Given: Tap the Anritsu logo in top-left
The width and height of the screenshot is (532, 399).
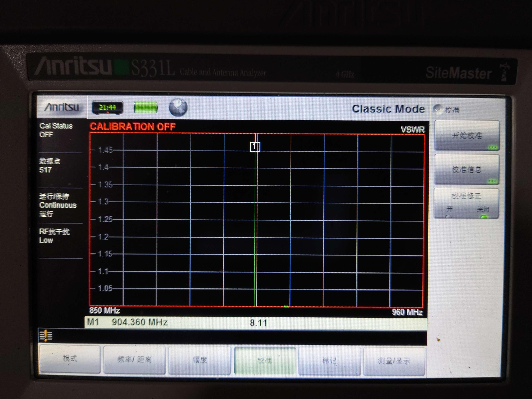Looking at the screenshot, I should pyautogui.click(x=62, y=107).
